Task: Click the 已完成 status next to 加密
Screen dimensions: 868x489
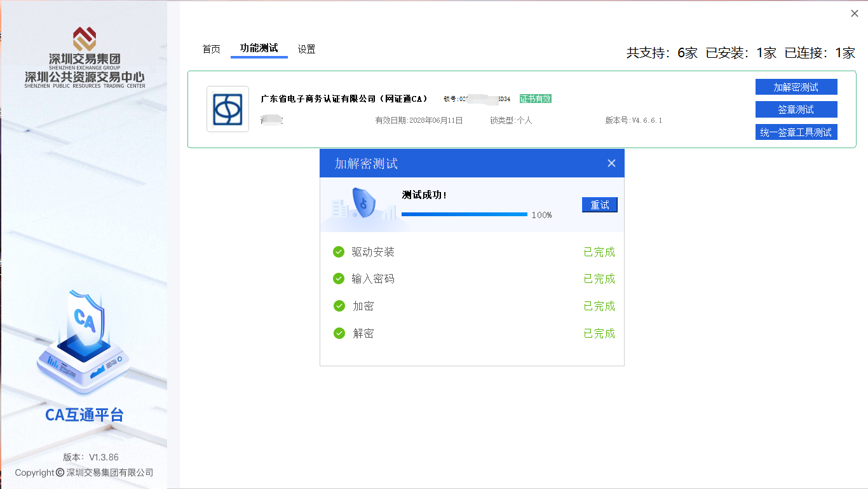Action: point(598,306)
